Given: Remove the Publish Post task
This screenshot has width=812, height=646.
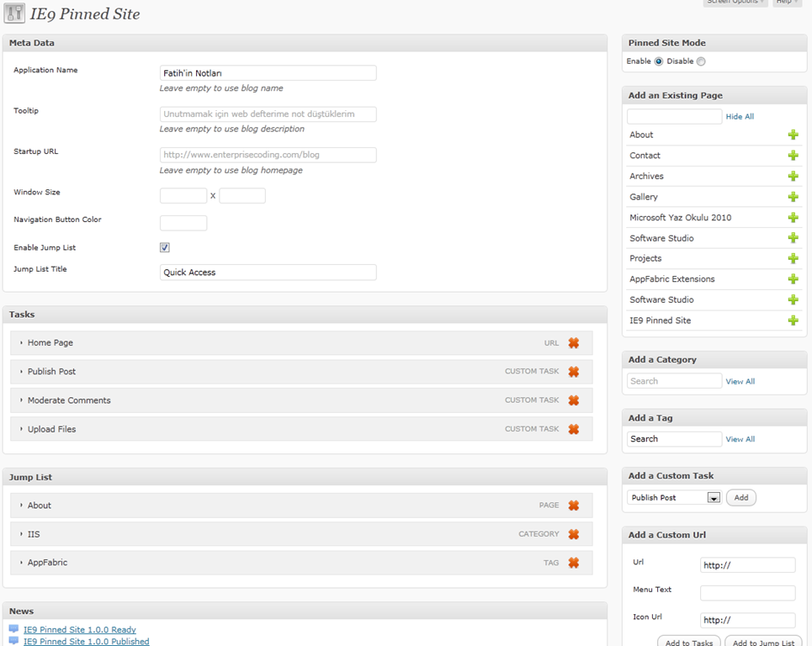Looking at the screenshot, I should (573, 372).
